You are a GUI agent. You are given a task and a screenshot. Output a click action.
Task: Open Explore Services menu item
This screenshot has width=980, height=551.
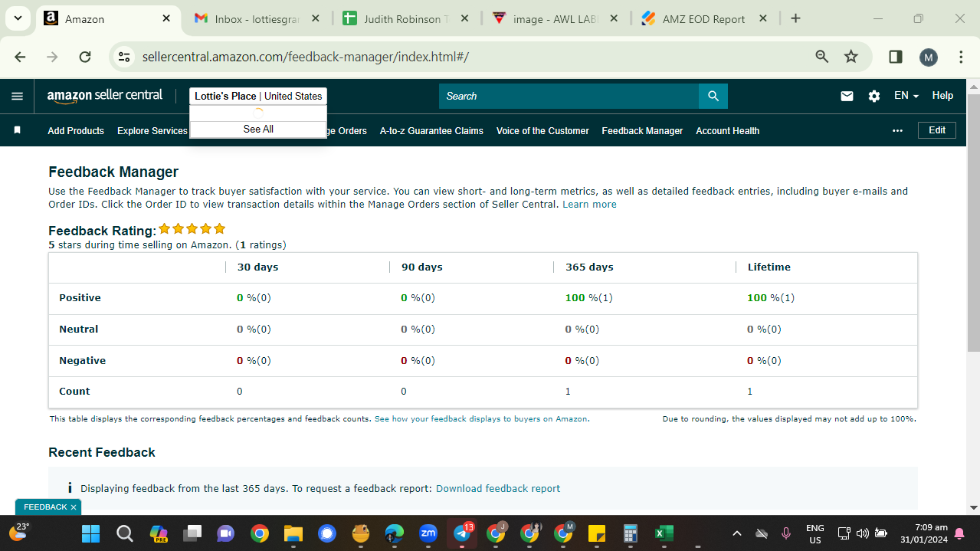[x=152, y=131]
